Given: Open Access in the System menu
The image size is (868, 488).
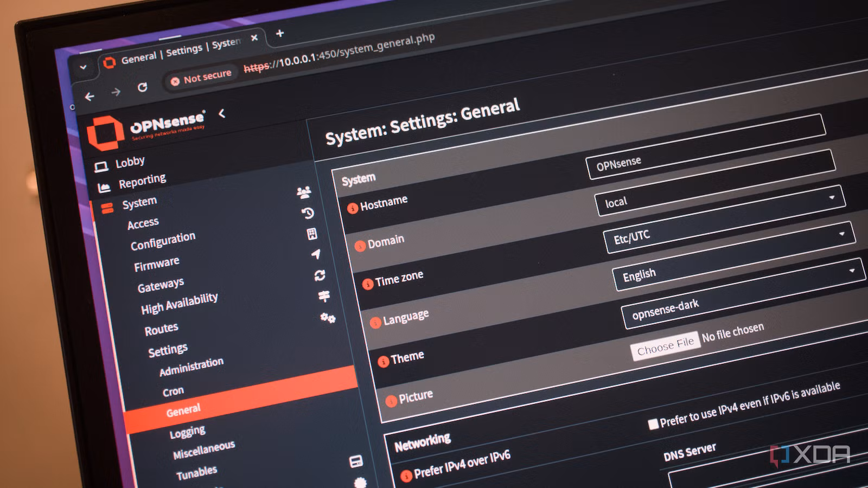Looking at the screenshot, I should click(143, 223).
